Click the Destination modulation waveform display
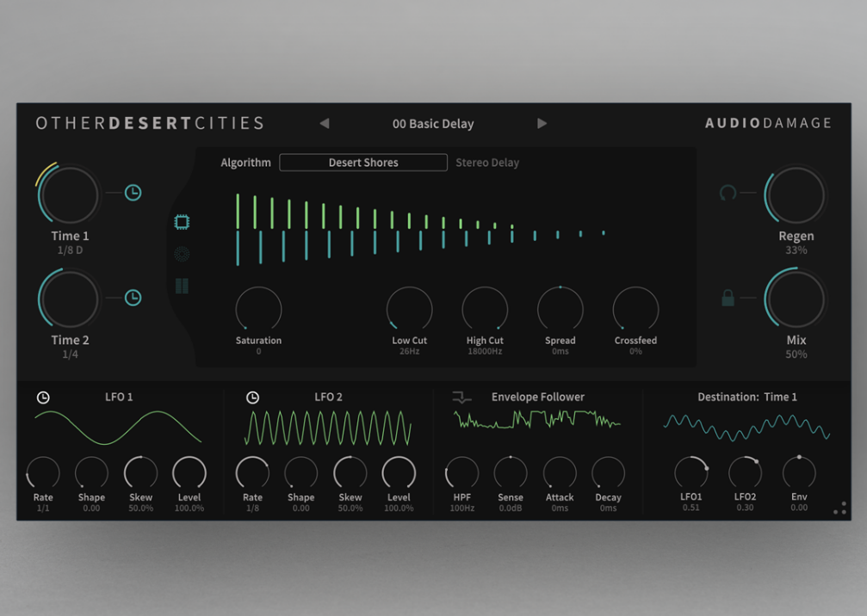The image size is (867, 616). [746, 428]
